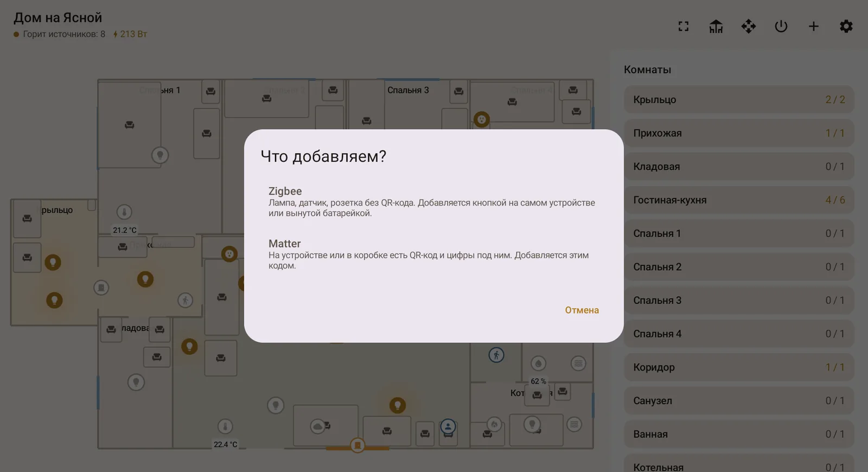This screenshot has height=472, width=868.
Task: Click the Что добавляем? dialog title
Action: (323, 156)
